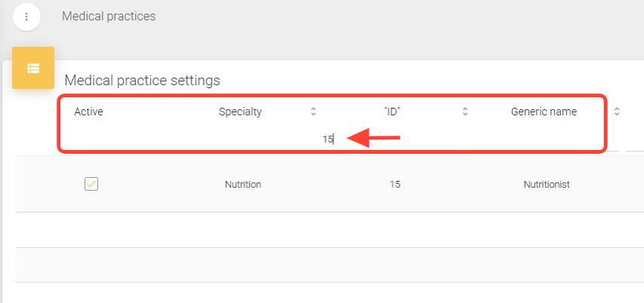
Task: Click the Active column header
Action: [x=89, y=112]
